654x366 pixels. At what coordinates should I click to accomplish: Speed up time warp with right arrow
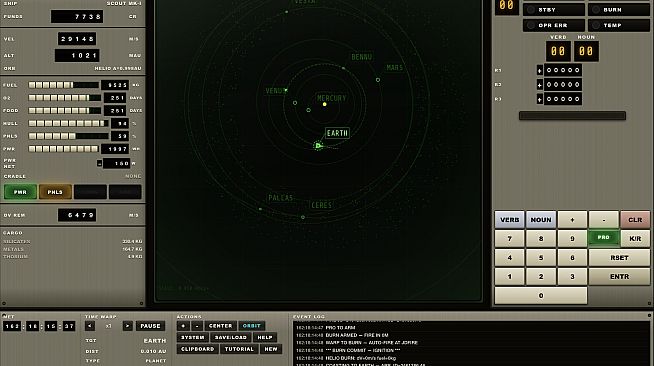click(x=128, y=326)
